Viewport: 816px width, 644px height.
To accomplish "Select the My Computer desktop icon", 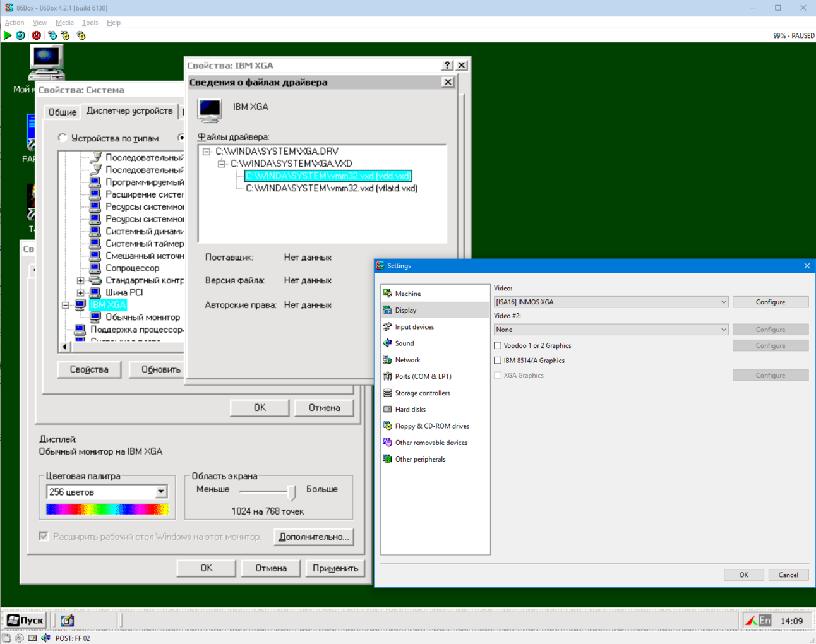I will click(x=45, y=63).
